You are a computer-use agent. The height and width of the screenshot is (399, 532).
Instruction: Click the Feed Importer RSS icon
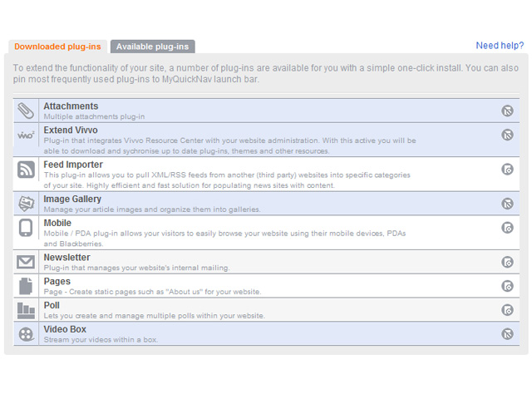coord(26,170)
